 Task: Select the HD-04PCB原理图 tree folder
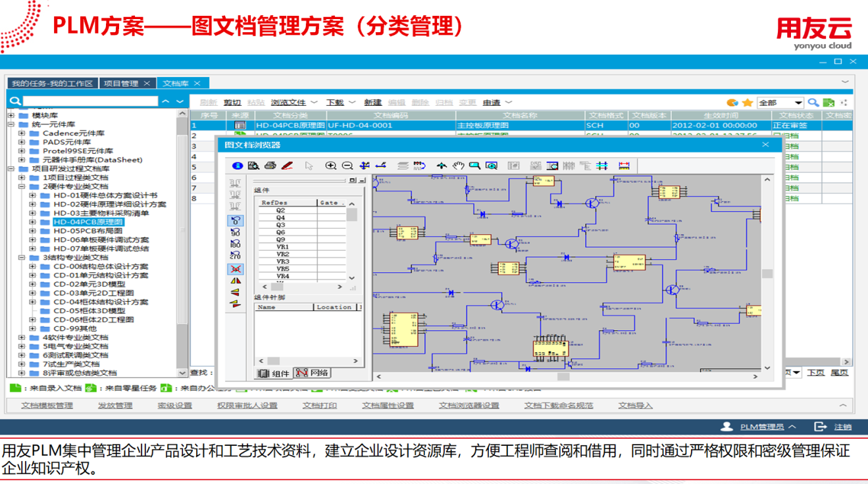pos(88,222)
